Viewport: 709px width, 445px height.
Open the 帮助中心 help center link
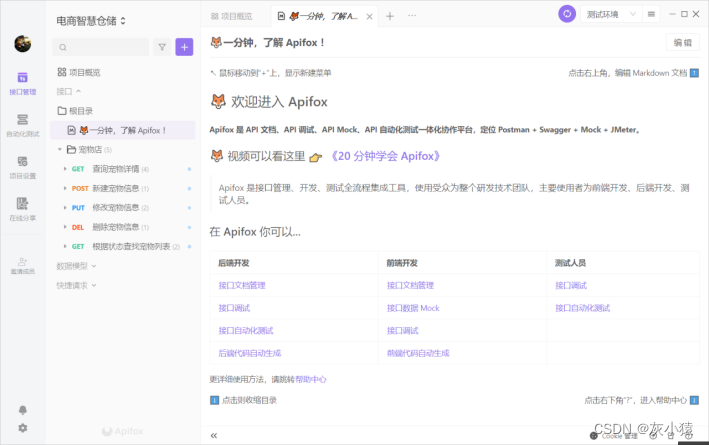[311, 379]
